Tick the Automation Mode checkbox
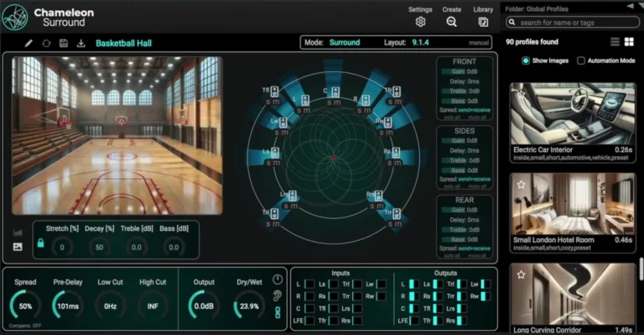This screenshot has height=335, width=644. tap(581, 60)
